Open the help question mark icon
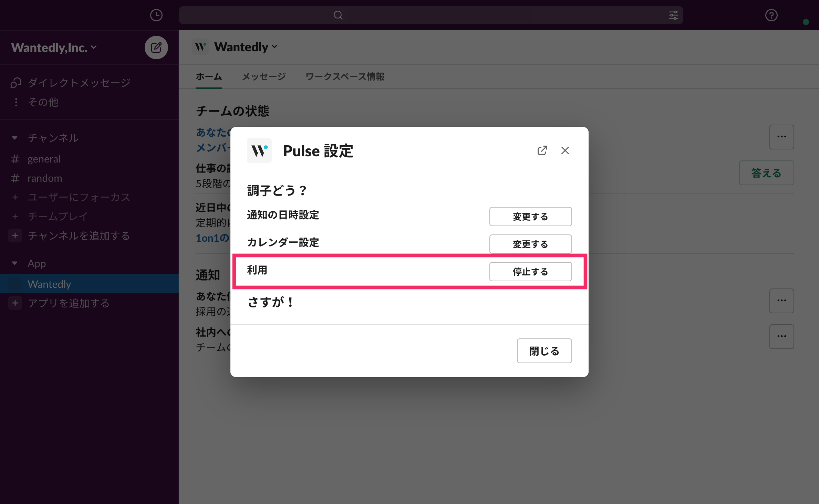 (x=771, y=15)
